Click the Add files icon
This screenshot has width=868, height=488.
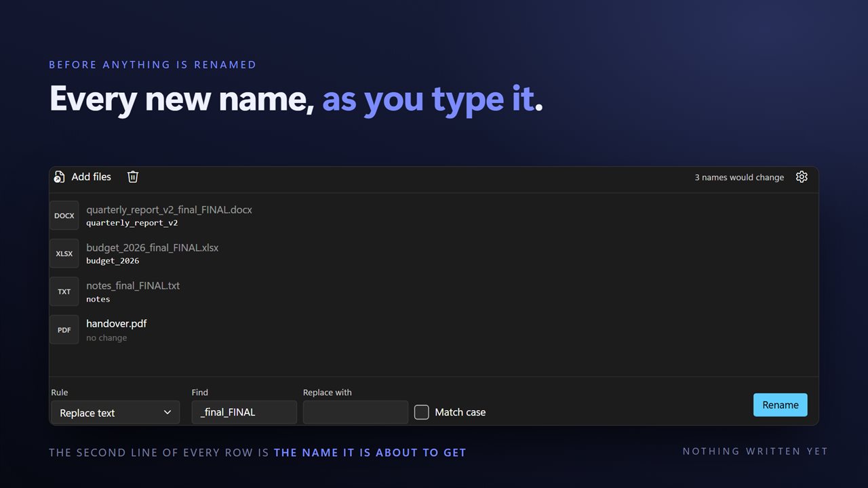tap(59, 177)
